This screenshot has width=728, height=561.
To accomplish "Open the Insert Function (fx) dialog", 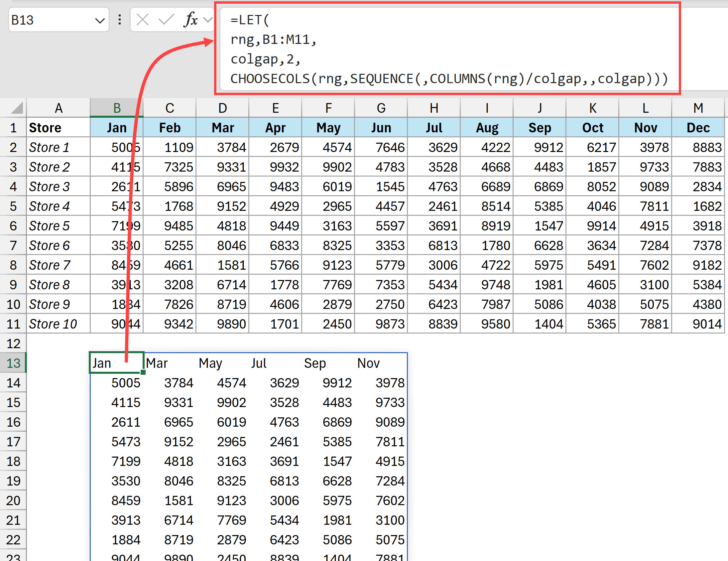I will tap(191, 20).
